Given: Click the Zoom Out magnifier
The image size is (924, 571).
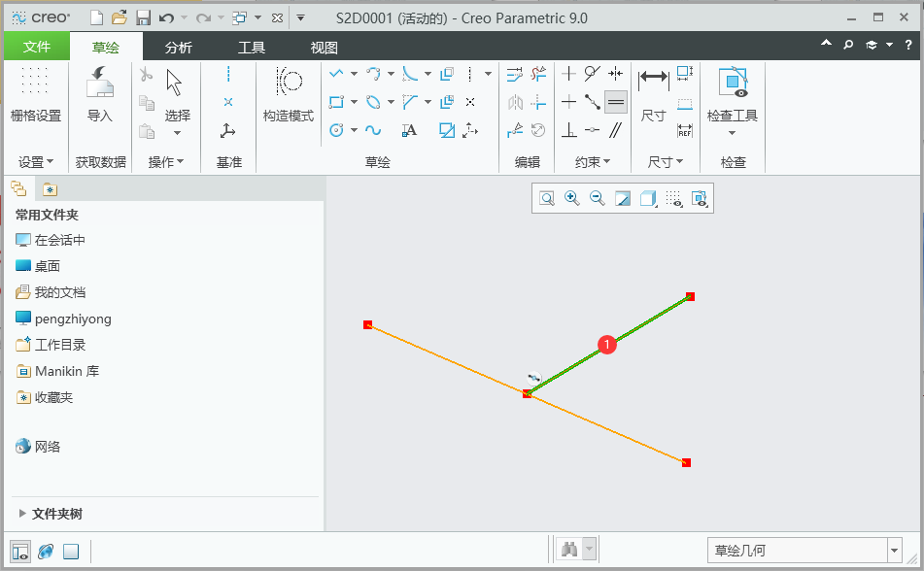Looking at the screenshot, I should (x=598, y=198).
